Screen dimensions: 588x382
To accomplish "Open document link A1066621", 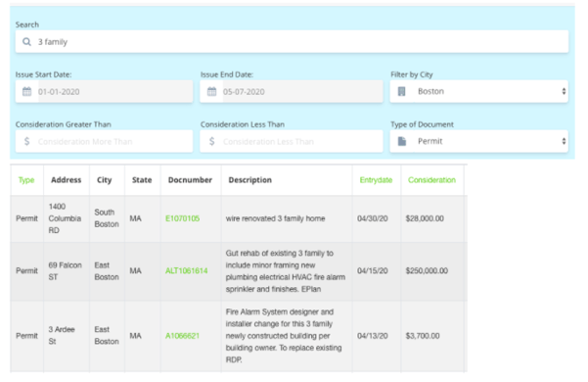I will click(182, 336).
